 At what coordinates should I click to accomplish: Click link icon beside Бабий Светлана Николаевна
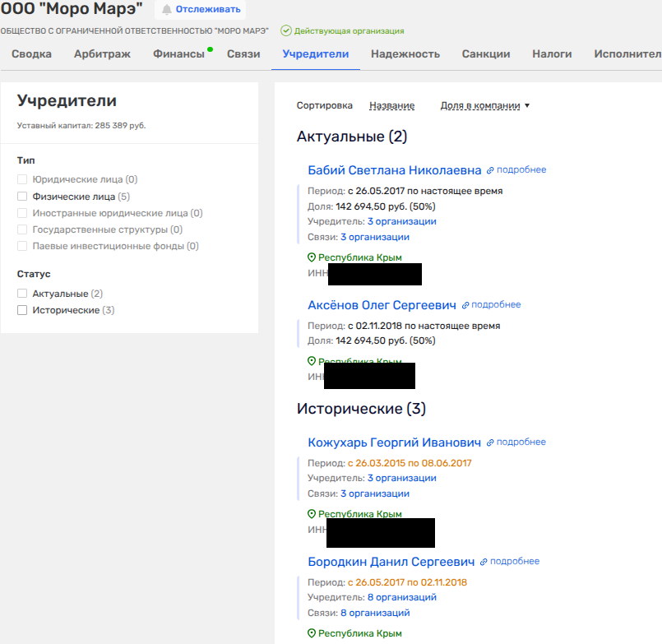(x=490, y=170)
